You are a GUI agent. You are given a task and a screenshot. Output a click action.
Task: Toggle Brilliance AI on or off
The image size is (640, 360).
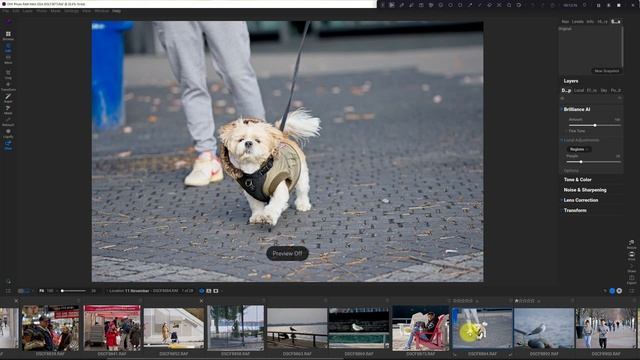[x=561, y=109]
